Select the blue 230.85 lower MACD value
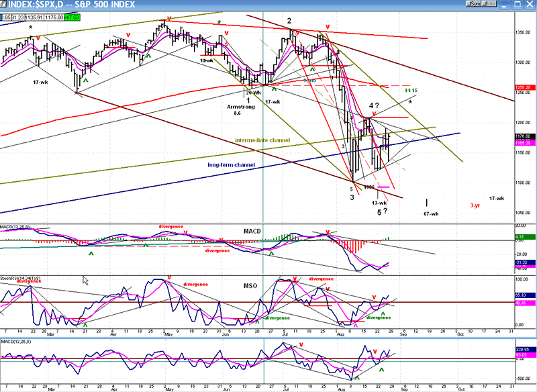 (x=525, y=350)
